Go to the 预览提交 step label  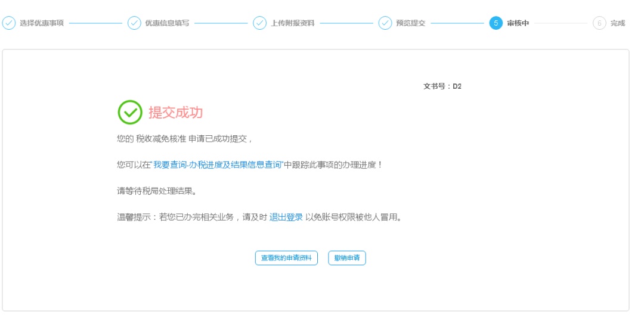pyautogui.click(x=410, y=23)
